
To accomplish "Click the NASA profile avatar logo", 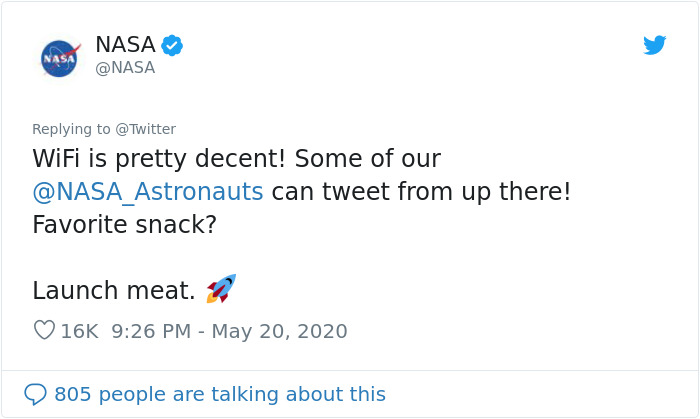I will click(x=60, y=58).
